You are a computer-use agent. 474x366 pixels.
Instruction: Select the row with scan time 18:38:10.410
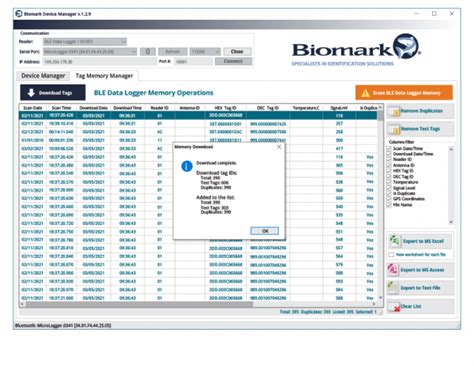click(x=198, y=124)
